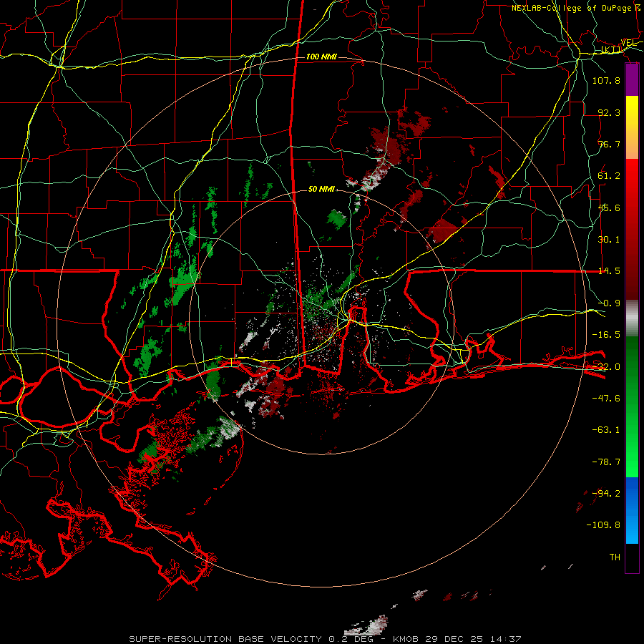The width and height of the screenshot is (644, 644).
Task: Click the gray near-zero segment of the color bar
Action: click(x=632, y=318)
